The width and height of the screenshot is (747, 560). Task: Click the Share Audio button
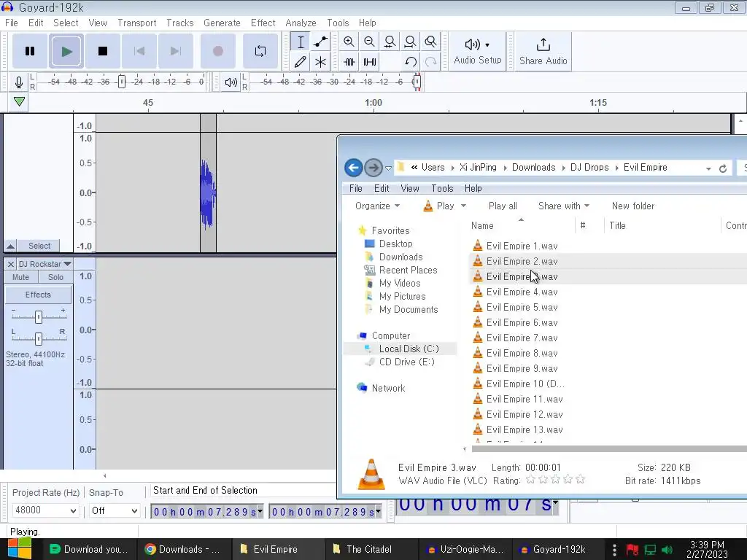coord(543,52)
